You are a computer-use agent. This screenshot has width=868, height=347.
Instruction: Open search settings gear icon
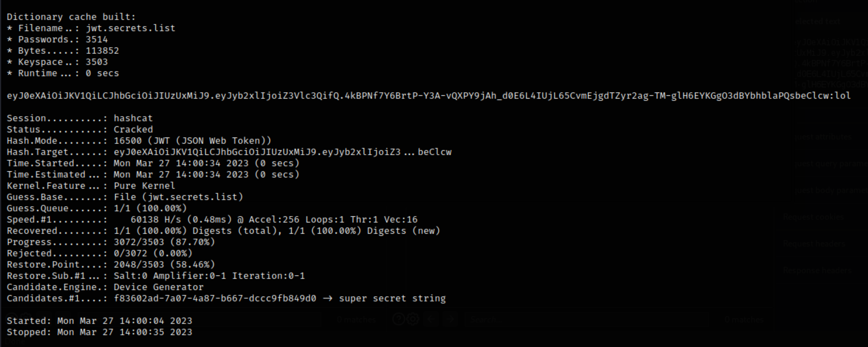(413, 319)
